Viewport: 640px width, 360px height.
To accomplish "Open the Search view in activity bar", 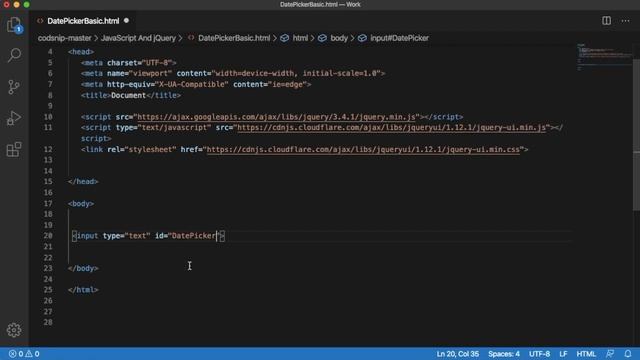I will 14,55.
